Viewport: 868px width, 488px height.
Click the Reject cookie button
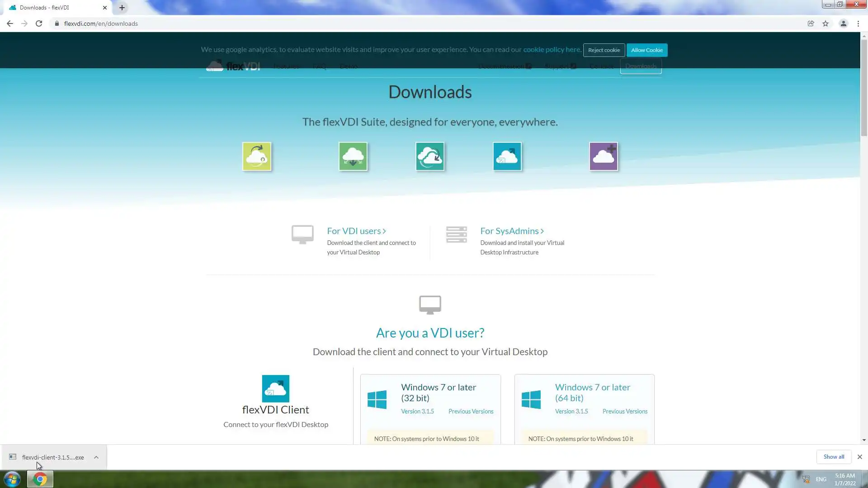point(604,50)
